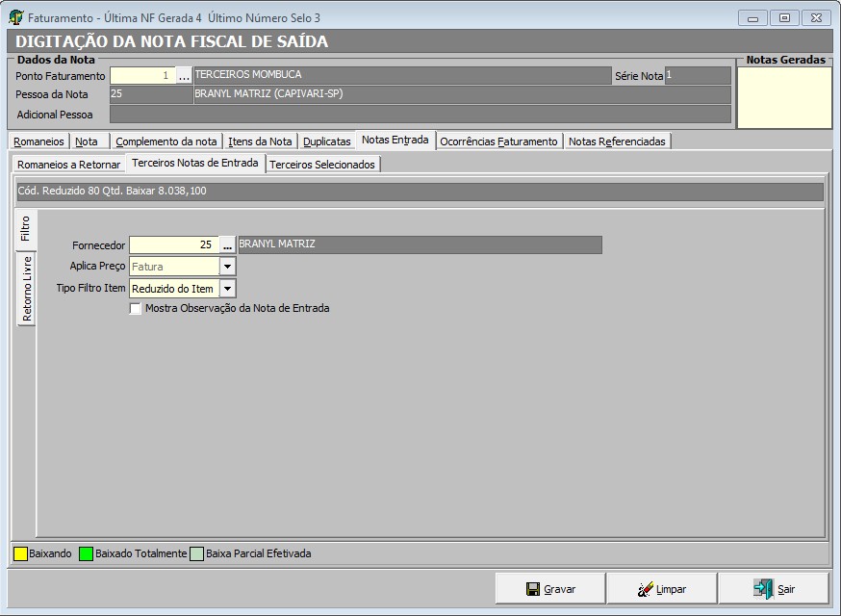841x616 pixels.
Task: Go to Notas Referenciadas tab
Action: point(617,141)
